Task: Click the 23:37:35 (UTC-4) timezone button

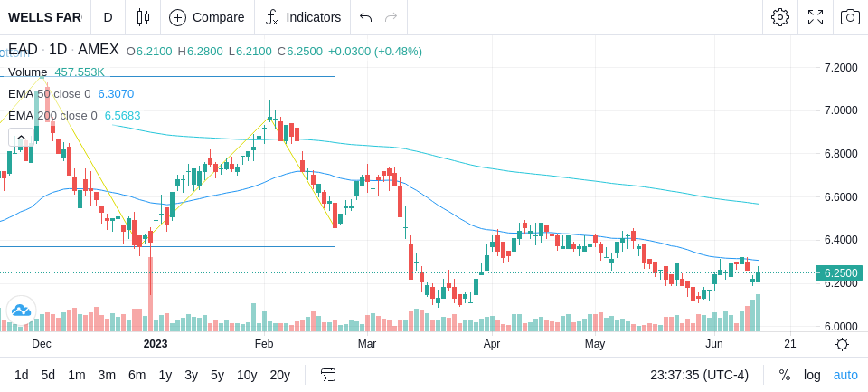Action: tap(699, 376)
